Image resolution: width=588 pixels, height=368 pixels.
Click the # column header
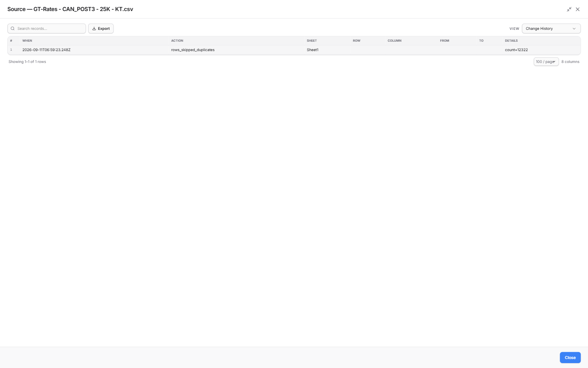(11, 41)
